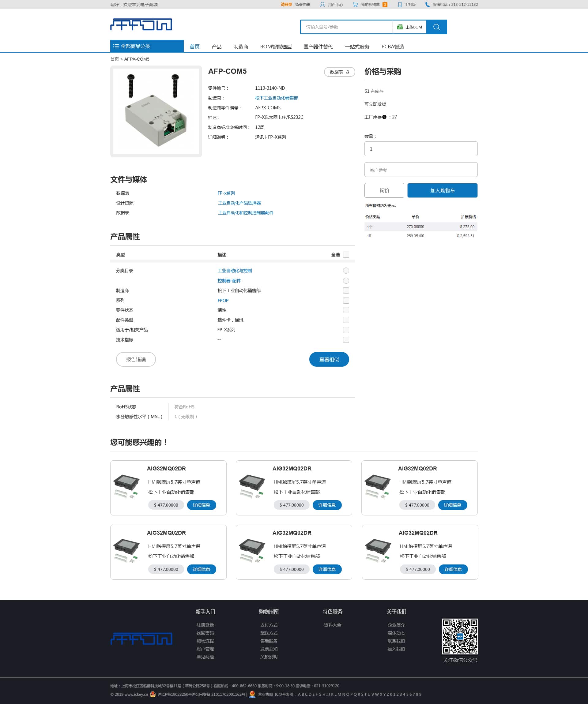The height and width of the screenshot is (704, 588).
Task: Click the WeChat QR code image
Action: (460, 636)
